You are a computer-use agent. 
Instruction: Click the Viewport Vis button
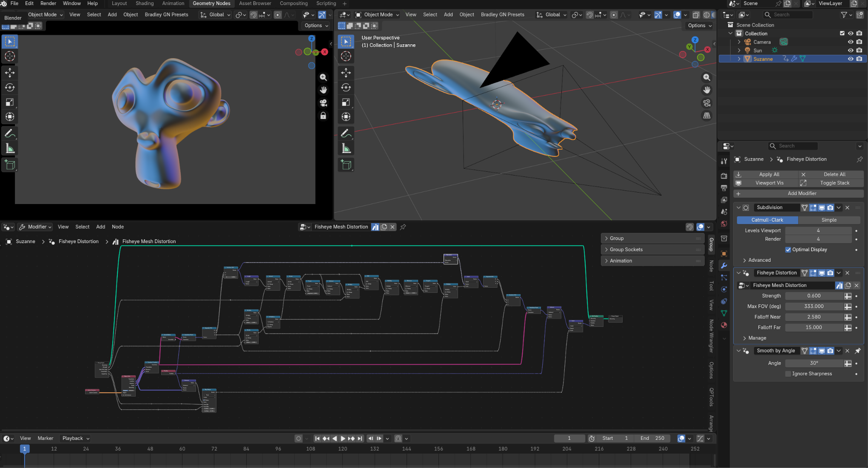click(x=766, y=183)
